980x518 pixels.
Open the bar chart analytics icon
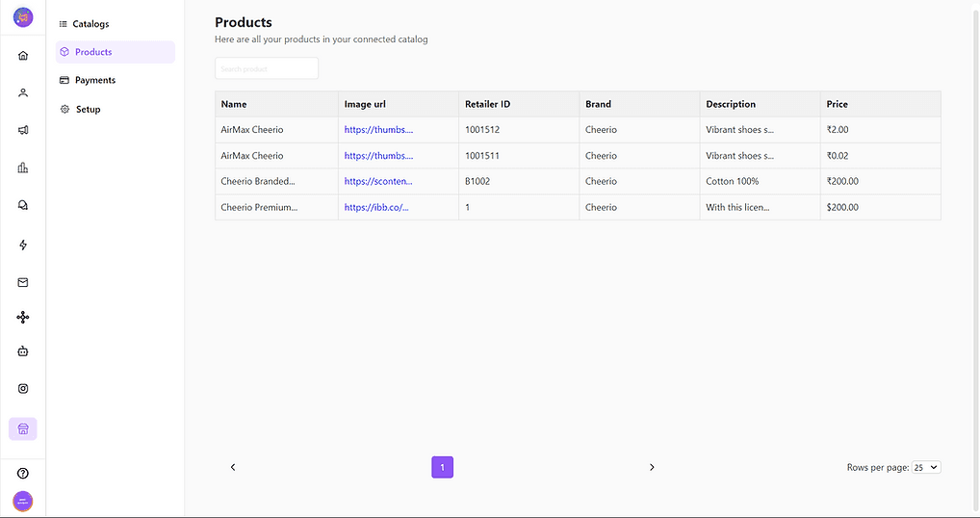point(23,168)
